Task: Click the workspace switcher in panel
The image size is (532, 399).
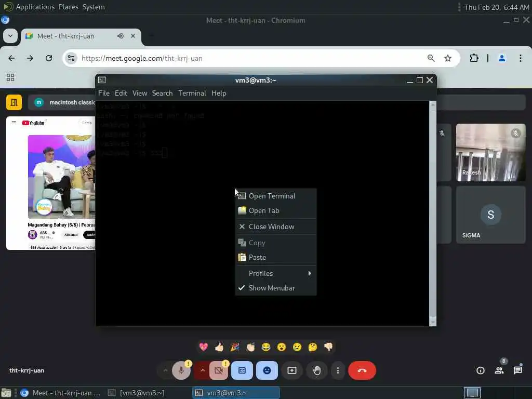Action: click(472, 393)
